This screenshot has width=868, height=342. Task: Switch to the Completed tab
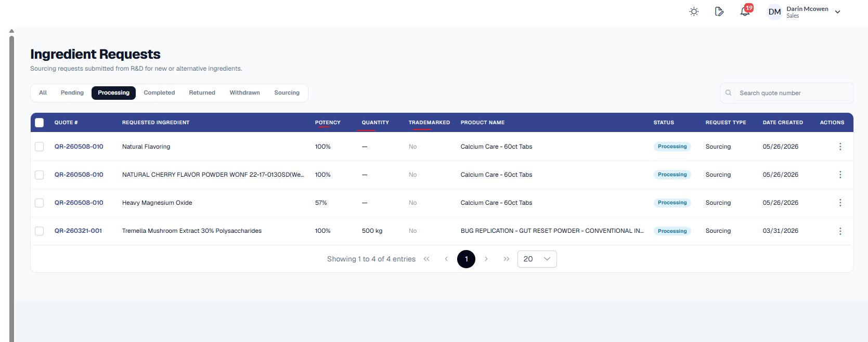point(159,93)
